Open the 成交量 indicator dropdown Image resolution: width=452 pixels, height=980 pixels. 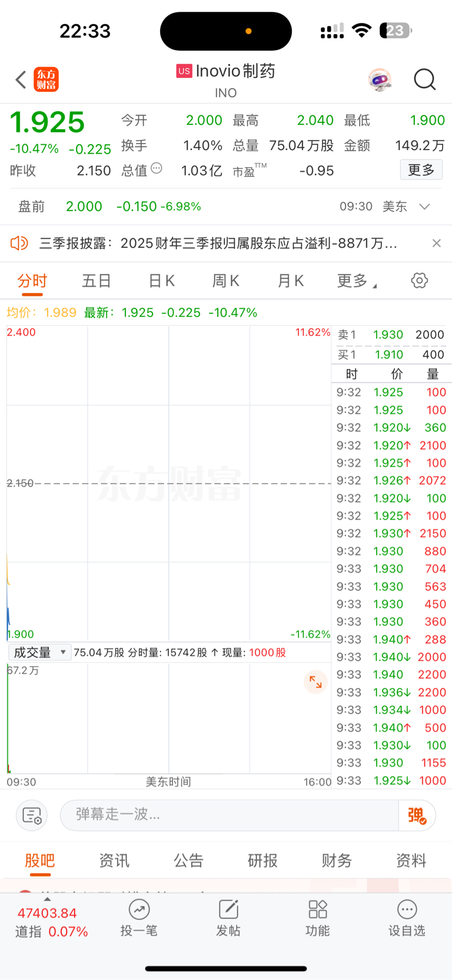point(39,652)
